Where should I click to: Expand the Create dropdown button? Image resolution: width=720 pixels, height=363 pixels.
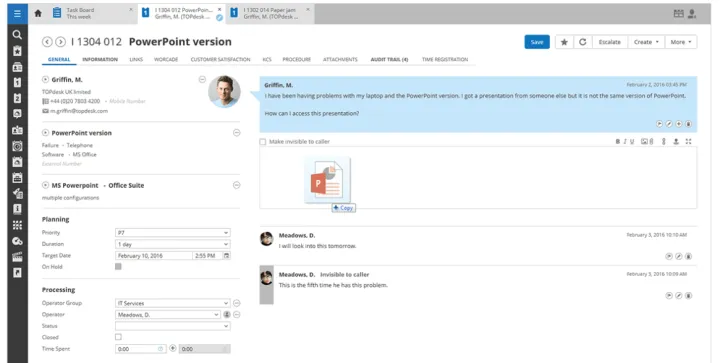click(646, 42)
